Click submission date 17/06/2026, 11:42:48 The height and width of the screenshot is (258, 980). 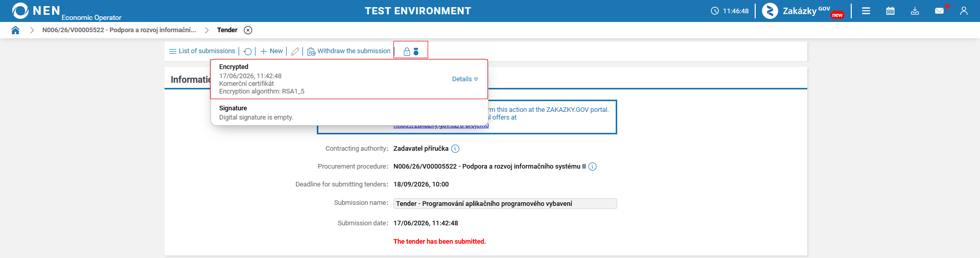click(426, 223)
